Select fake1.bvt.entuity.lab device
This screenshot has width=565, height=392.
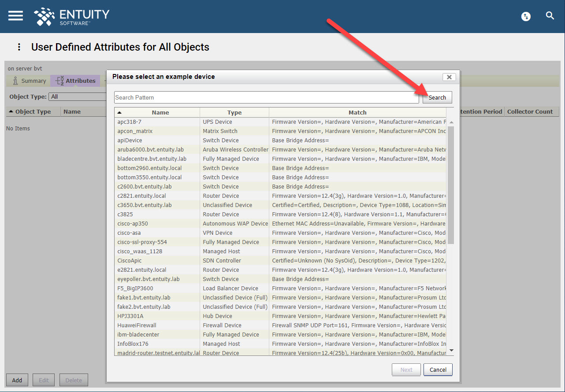[x=280, y=298]
